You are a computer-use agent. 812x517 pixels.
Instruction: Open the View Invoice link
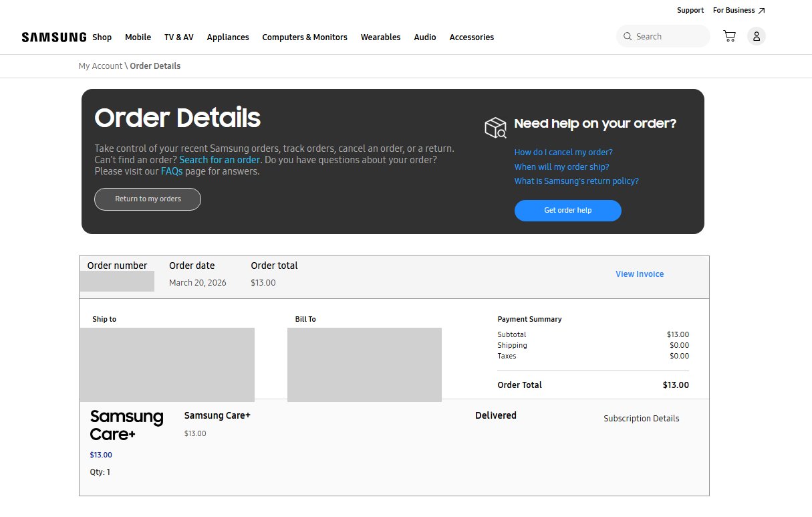[x=639, y=274]
